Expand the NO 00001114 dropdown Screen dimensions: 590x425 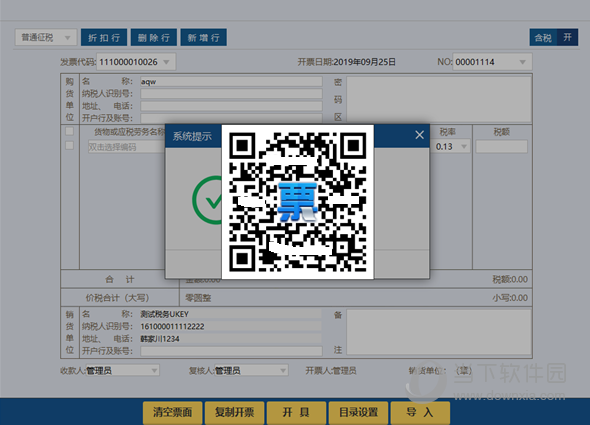(522, 62)
